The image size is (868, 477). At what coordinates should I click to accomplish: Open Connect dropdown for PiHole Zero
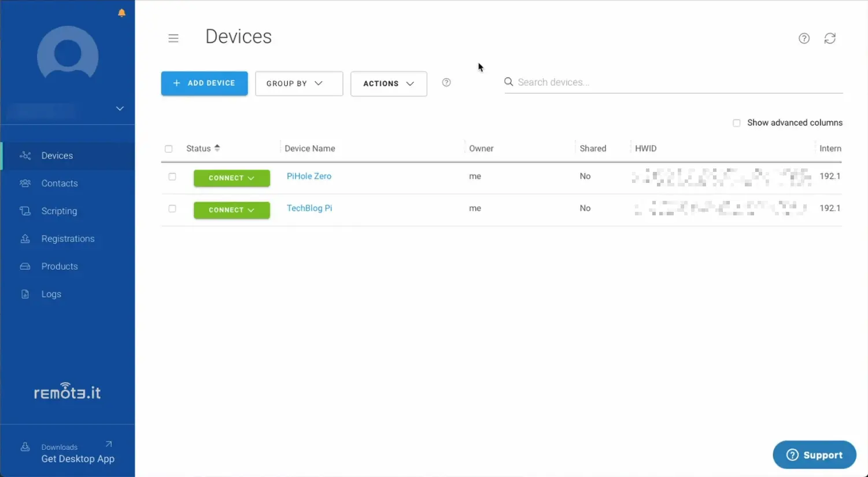coord(251,178)
